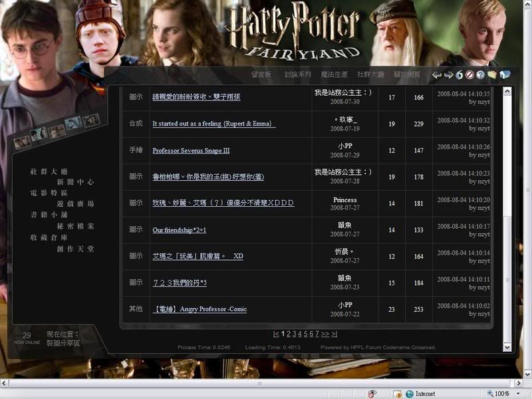Go to 收藏倉庫 in left sidebar

pyautogui.click(x=49, y=237)
